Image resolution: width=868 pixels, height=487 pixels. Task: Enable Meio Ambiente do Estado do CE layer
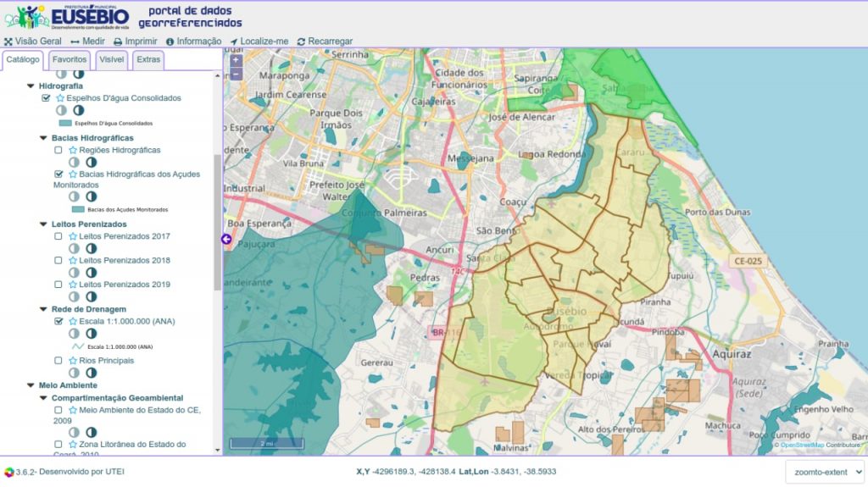58,411
